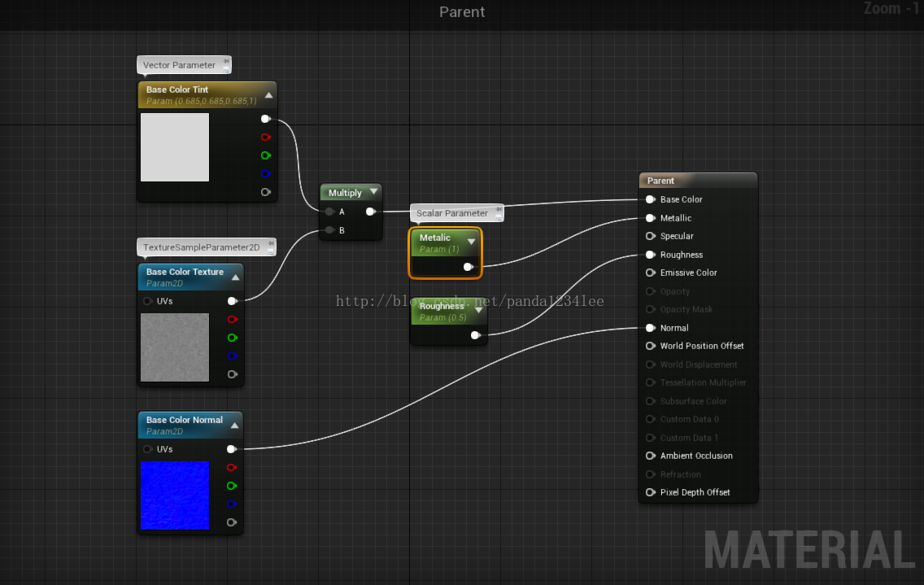Click the Emissive Color input pin on Parent
Image resolution: width=924 pixels, height=585 pixels.
(x=651, y=273)
